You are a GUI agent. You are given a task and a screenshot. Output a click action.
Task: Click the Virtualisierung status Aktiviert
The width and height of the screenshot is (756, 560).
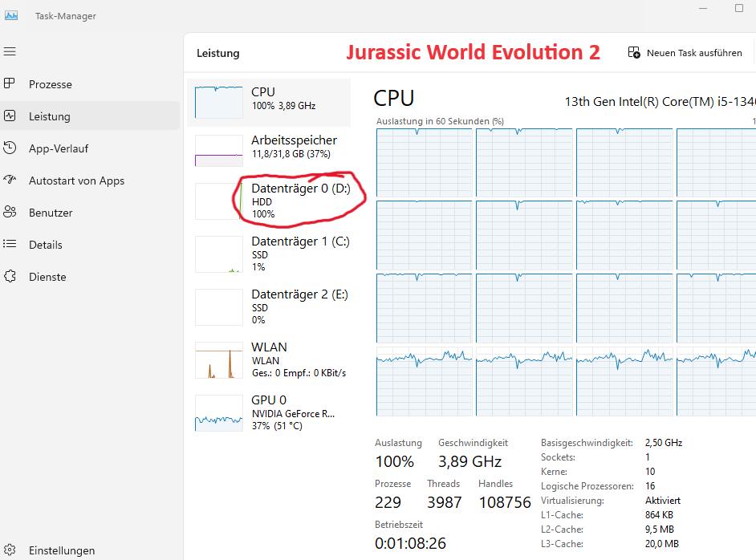(x=662, y=501)
